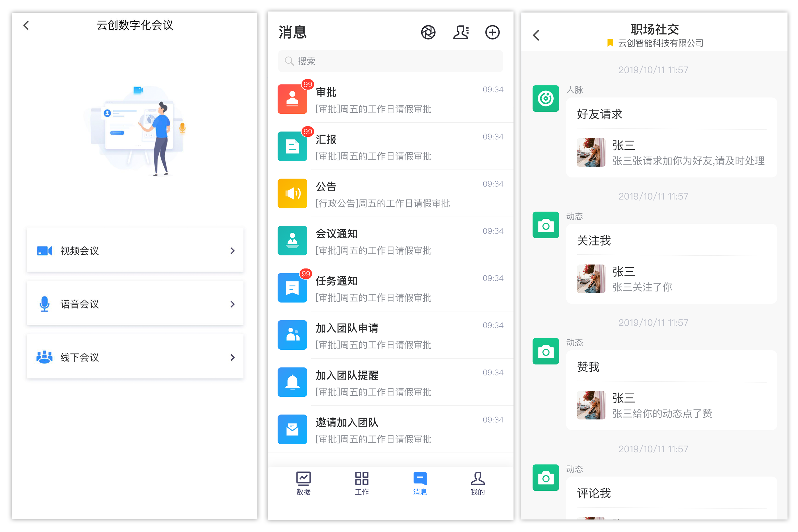Screen dimensions: 798x532
Task: View 张三 avatar in 关注我 card
Action: (591, 279)
